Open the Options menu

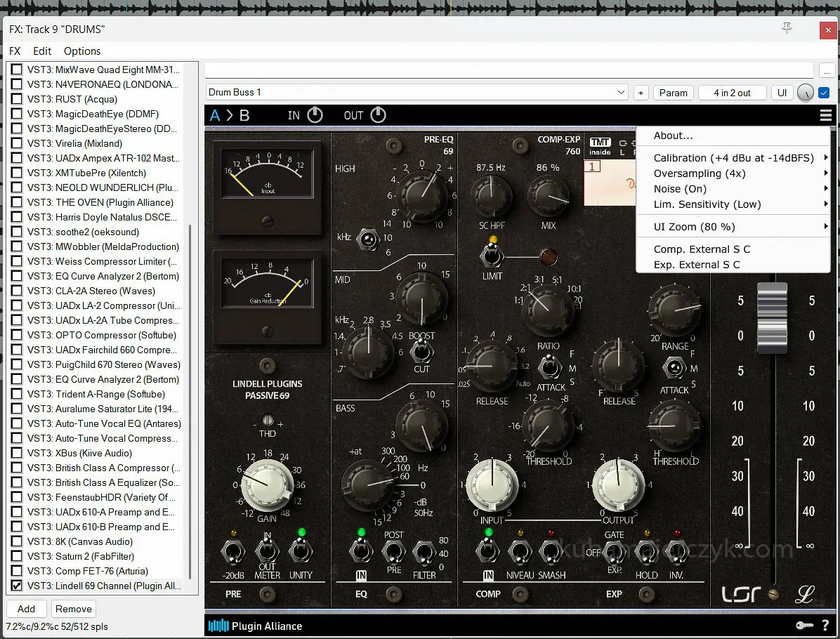pos(82,51)
